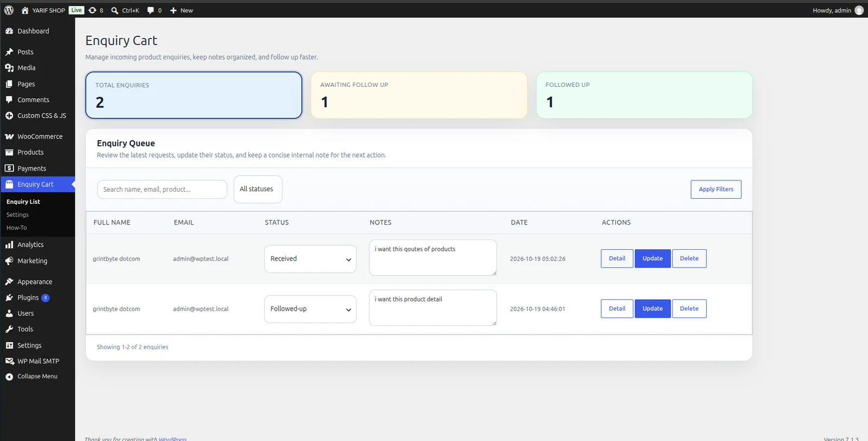
Task: Click Delete for the Received enquiry
Action: pyautogui.click(x=689, y=259)
